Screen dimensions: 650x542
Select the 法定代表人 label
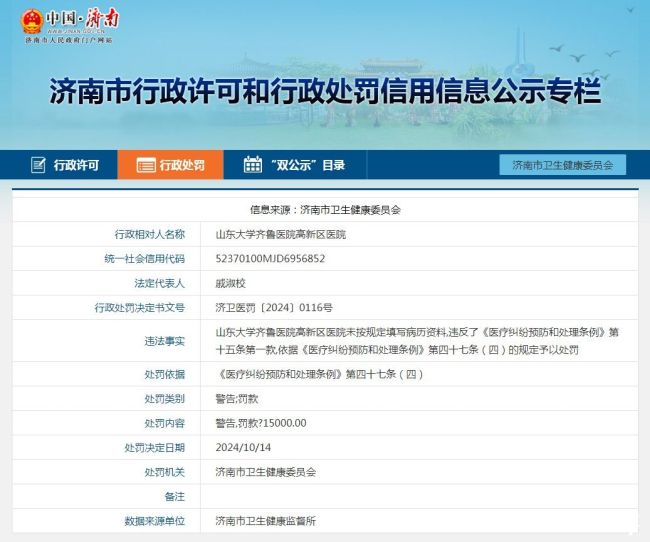pos(159,283)
